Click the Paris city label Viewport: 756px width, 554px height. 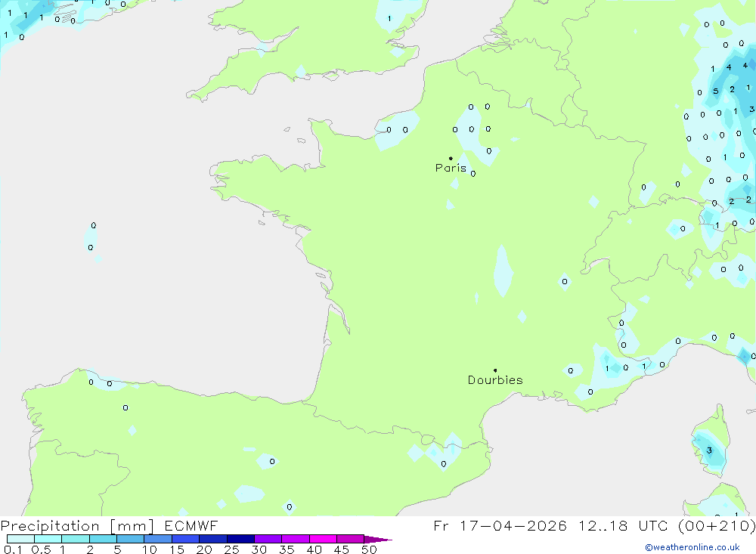(x=451, y=168)
